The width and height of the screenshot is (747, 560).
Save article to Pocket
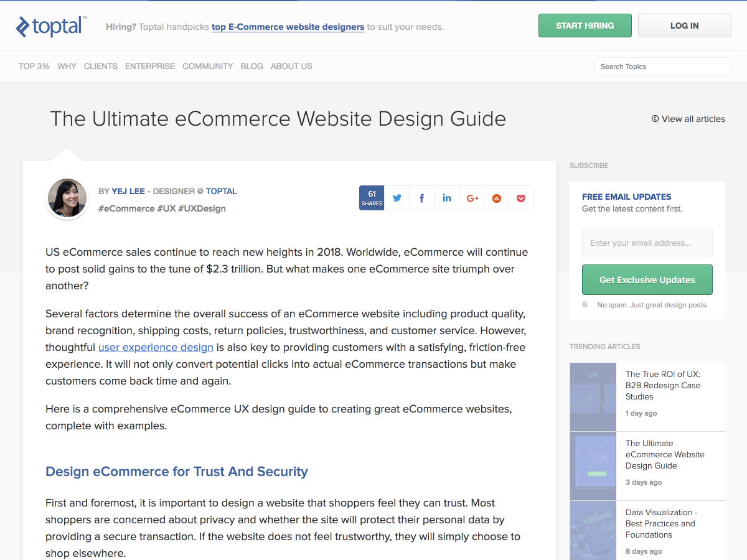pos(521,198)
